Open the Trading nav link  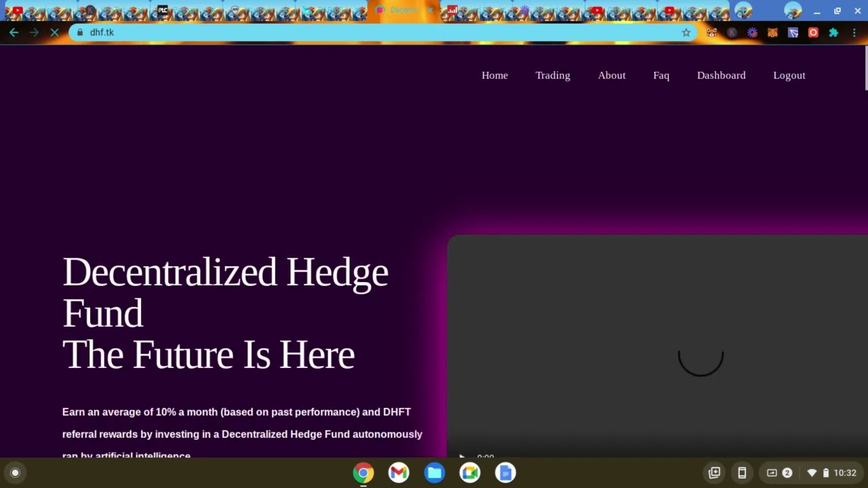pyautogui.click(x=553, y=75)
